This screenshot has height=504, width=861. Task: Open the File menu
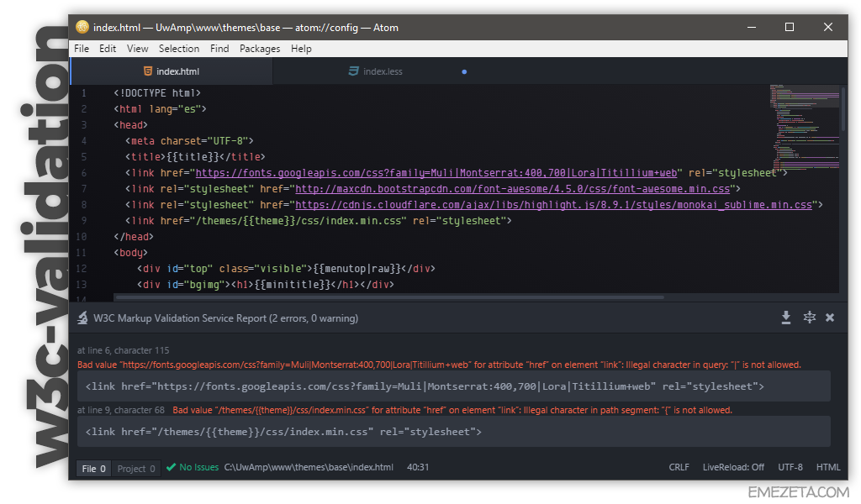point(82,49)
